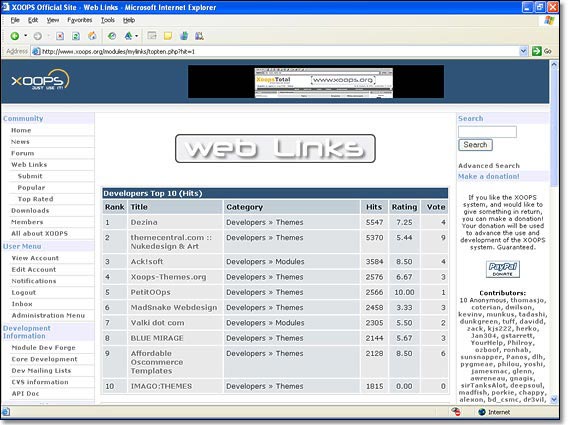
Task: Click the XoopsTotal banner advertisement
Action: pyautogui.click(x=316, y=82)
